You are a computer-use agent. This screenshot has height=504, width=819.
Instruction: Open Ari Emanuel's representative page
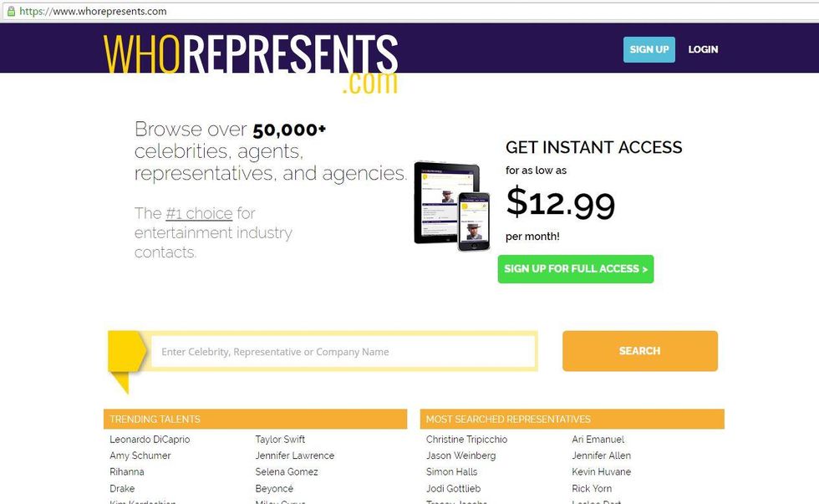point(598,440)
